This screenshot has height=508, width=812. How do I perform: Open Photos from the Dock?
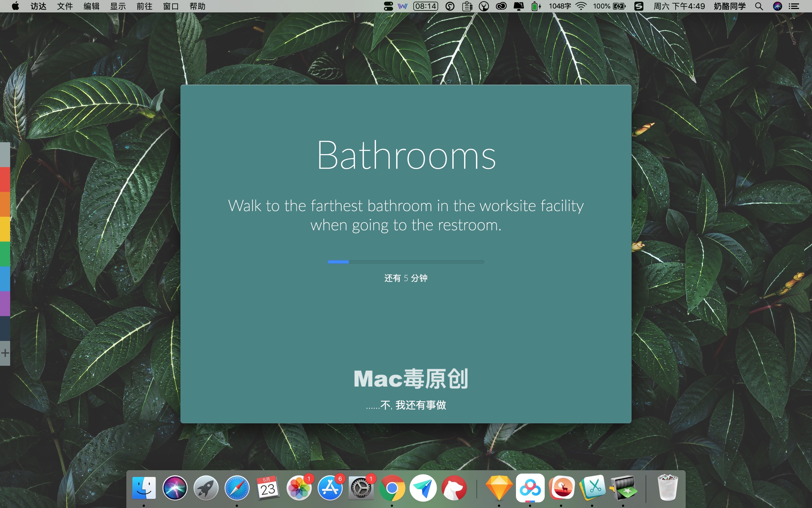click(299, 488)
